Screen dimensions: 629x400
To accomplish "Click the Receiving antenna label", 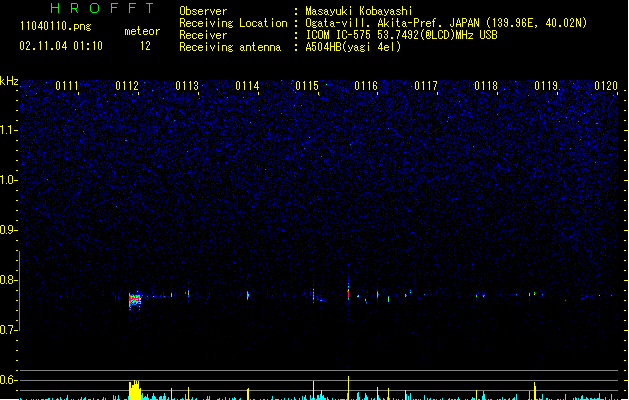I will (230, 47).
